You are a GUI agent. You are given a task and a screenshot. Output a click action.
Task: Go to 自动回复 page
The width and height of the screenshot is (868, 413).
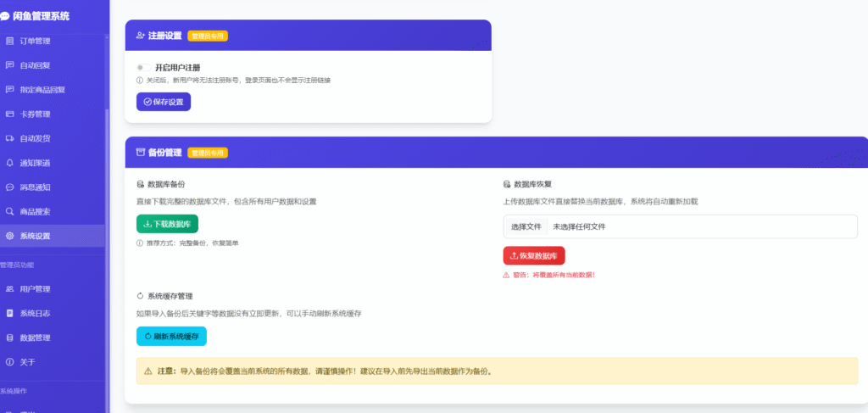(x=52, y=65)
